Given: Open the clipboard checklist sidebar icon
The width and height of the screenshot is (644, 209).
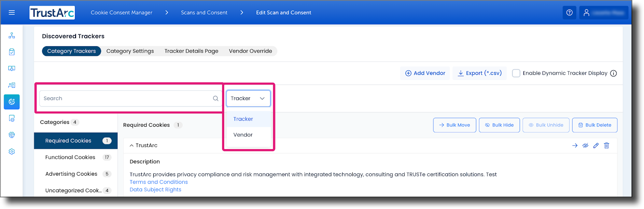Looking at the screenshot, I should [x=12, y=52].
